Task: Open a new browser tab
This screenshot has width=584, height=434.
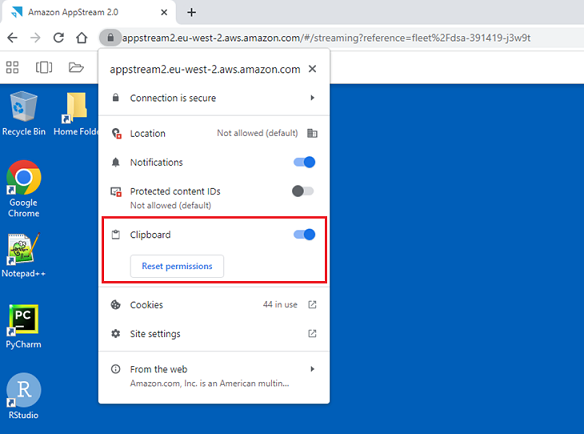Action: [x=191, y=12]
